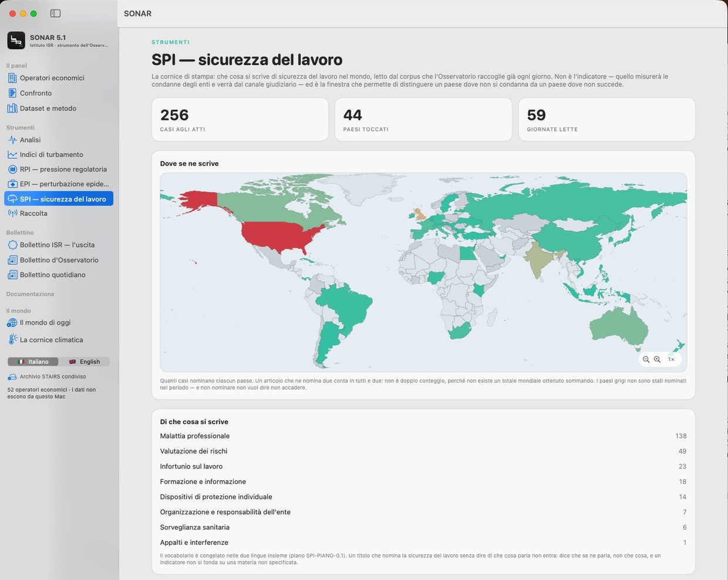
Task: Click the Dataset e metodo icon
Action: click(12, 109)
